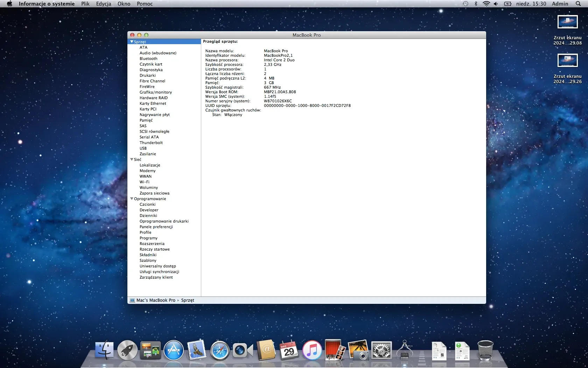Launch Safari compass icon in Dock

(x=220, y=350)
